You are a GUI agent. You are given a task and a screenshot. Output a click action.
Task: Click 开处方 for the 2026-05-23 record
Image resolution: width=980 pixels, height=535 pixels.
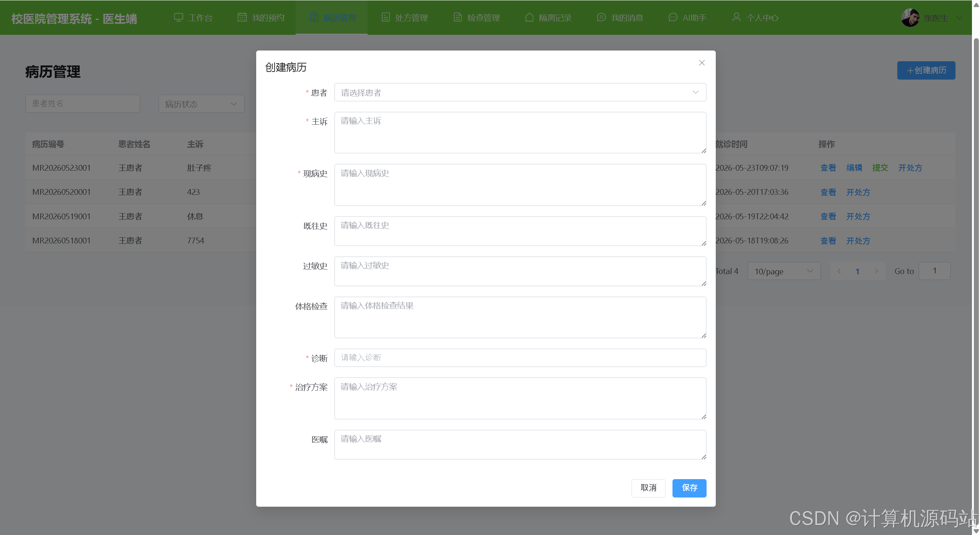click(910, 168)
